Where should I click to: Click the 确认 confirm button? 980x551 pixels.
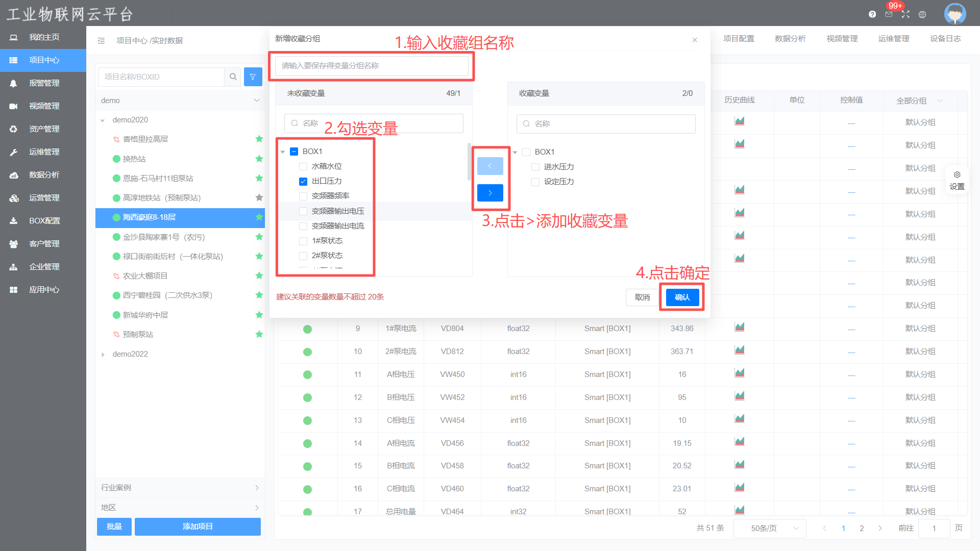[682, 297]
